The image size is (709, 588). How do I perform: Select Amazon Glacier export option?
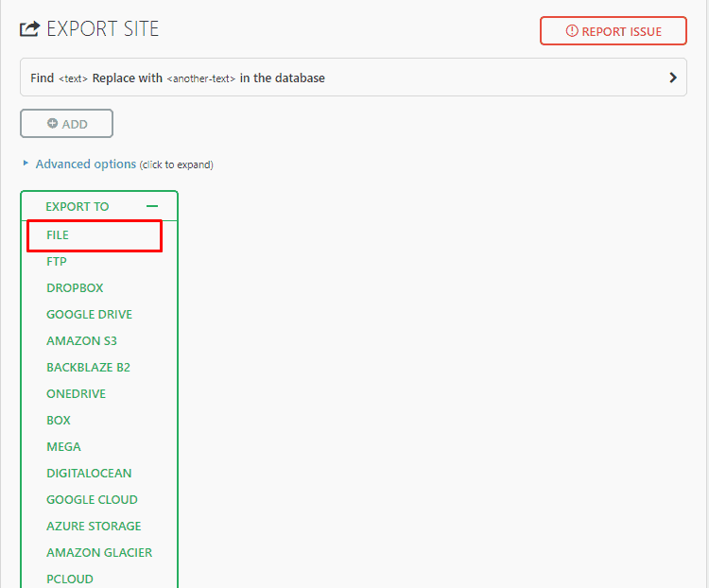[x=99, y=553]
